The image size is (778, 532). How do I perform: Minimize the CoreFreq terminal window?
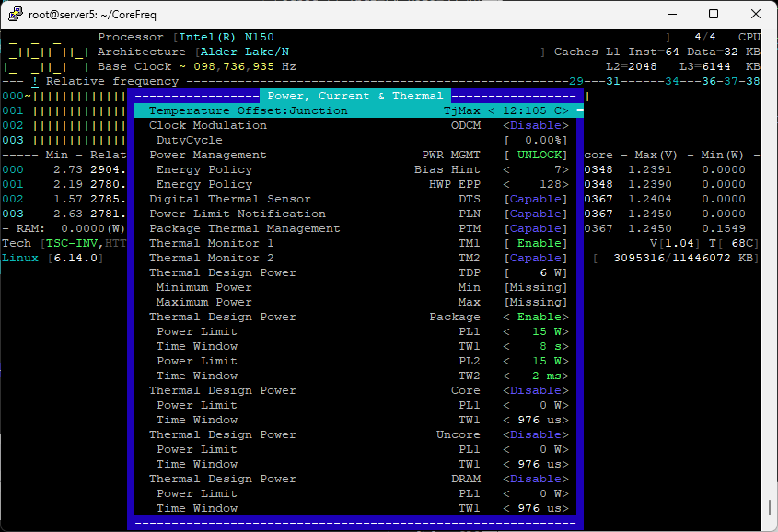[x=671, y=14]
